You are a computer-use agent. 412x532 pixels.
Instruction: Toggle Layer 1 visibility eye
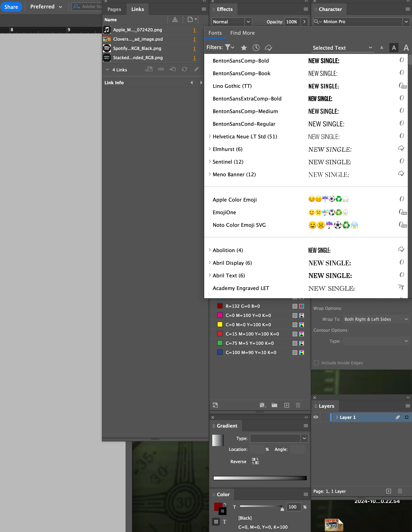pyautogui.click(x=316, y=417)
